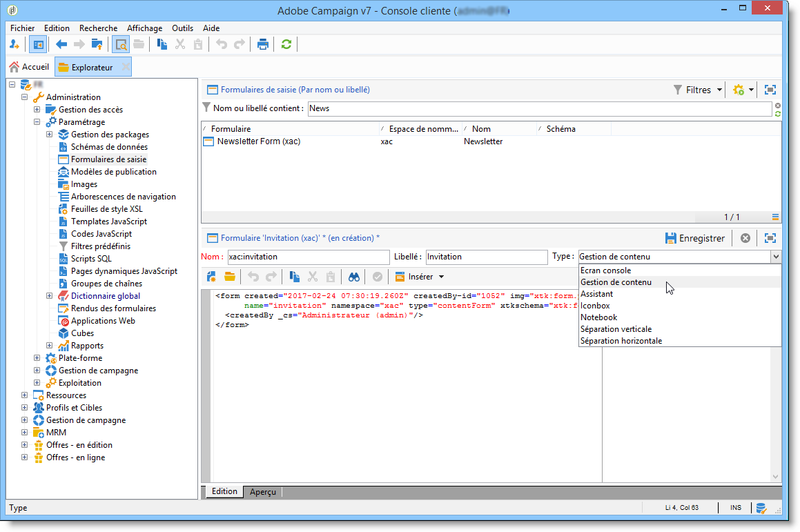Screen dimensions: 800x532
Task: Click the redo icon in main toolbar
Action: pos(240,44)
